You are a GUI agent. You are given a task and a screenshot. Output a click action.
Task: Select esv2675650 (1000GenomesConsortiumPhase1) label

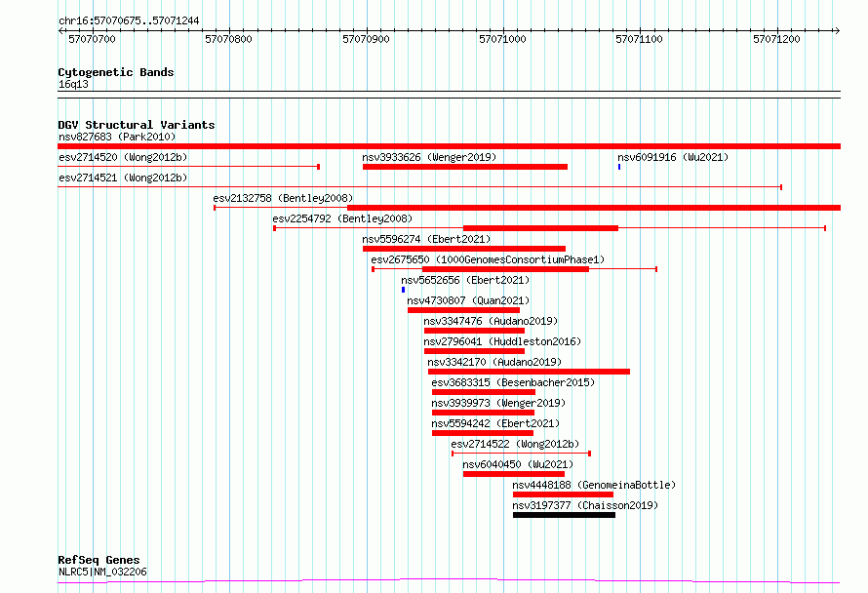click(x=488, y=259)
